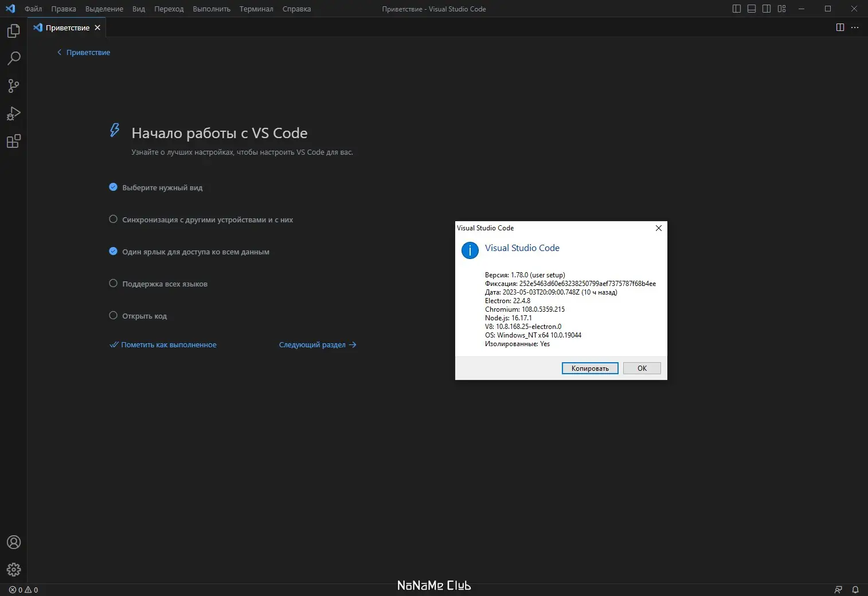Open the Extensions view
The image size is (868, 596).
(14, 141)
